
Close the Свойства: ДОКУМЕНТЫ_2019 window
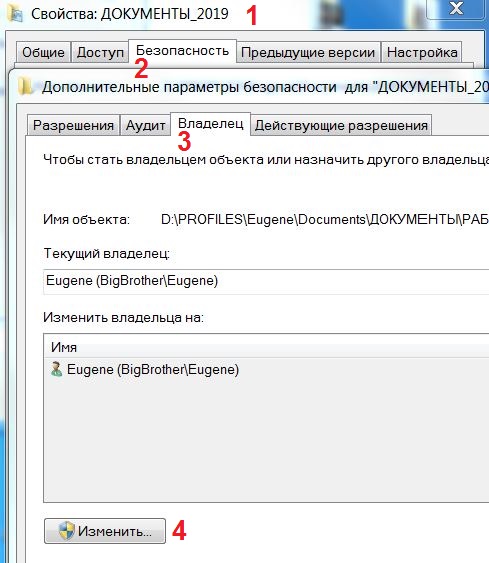point(456,9)
